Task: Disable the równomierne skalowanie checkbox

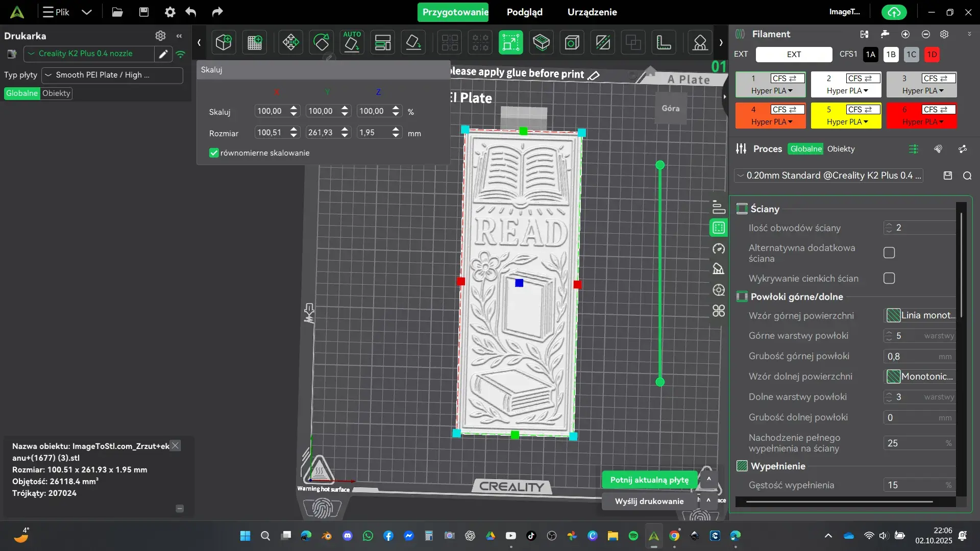Action: (214, 153)
